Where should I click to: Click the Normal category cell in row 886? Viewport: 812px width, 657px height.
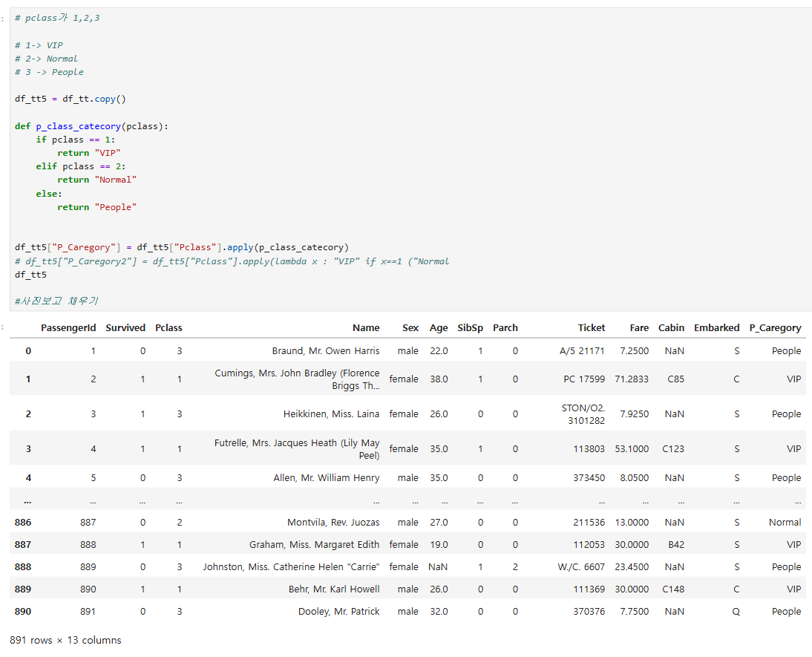point(785,523)
